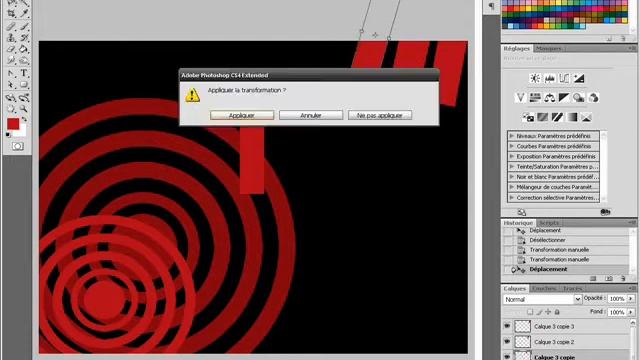Expand Correction sélective presets

point(511,198)
